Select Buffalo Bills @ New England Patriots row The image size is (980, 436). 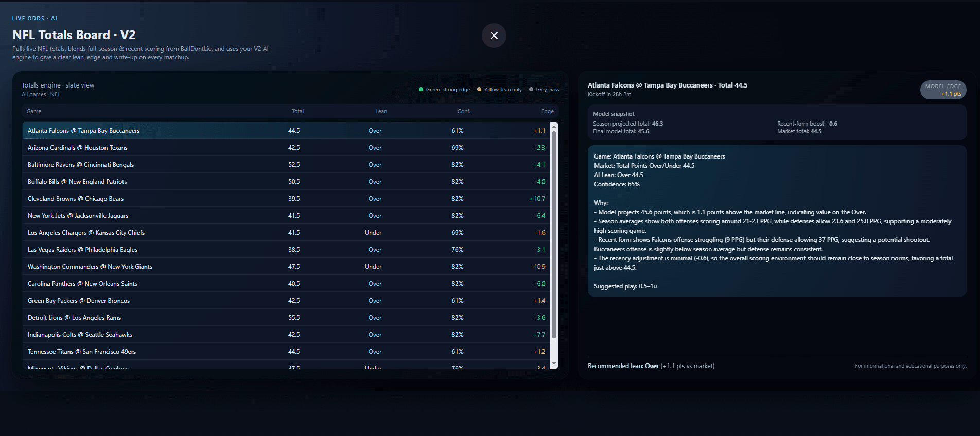286,182
